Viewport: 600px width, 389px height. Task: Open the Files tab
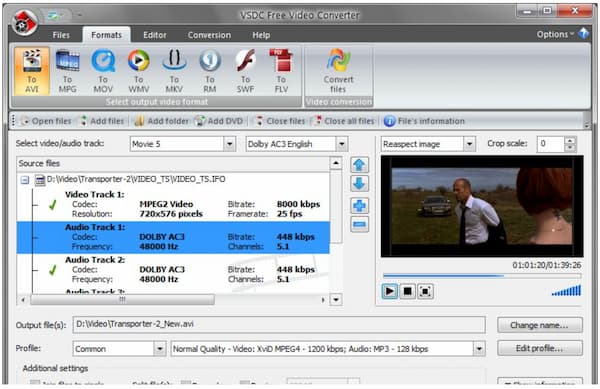[x=61, y=35]
